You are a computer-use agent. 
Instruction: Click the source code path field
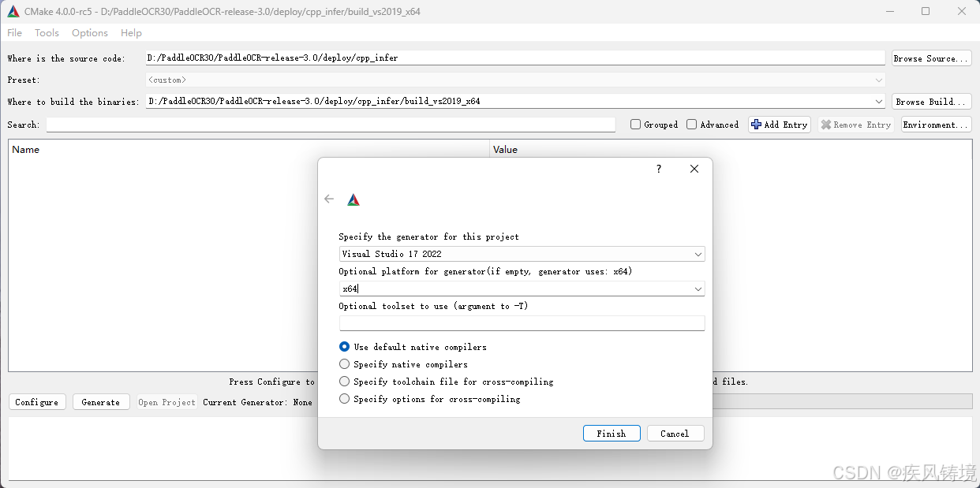(x=515, y=58)
